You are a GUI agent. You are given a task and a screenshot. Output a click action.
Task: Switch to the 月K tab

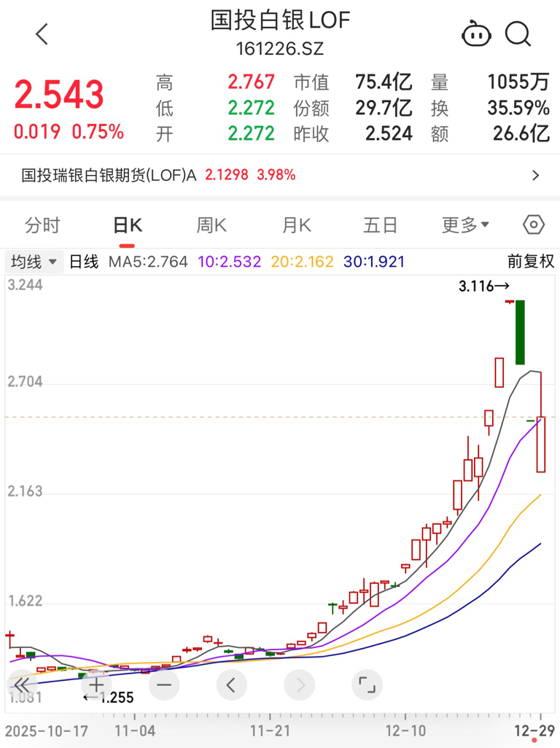296,225
